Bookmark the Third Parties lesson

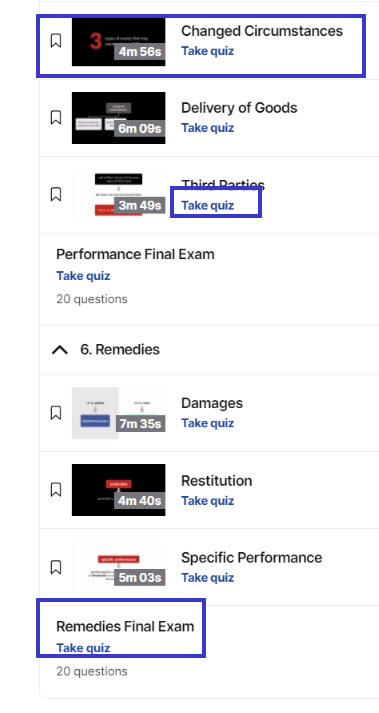pyautogui.click(x=56, y=195)
